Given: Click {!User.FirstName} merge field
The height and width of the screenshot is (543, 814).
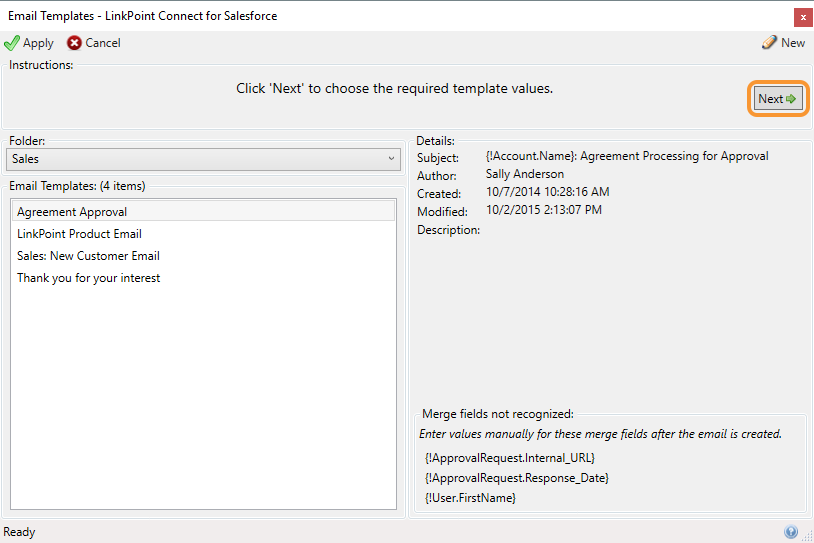Looking at the screenshot, I should 470,498.
